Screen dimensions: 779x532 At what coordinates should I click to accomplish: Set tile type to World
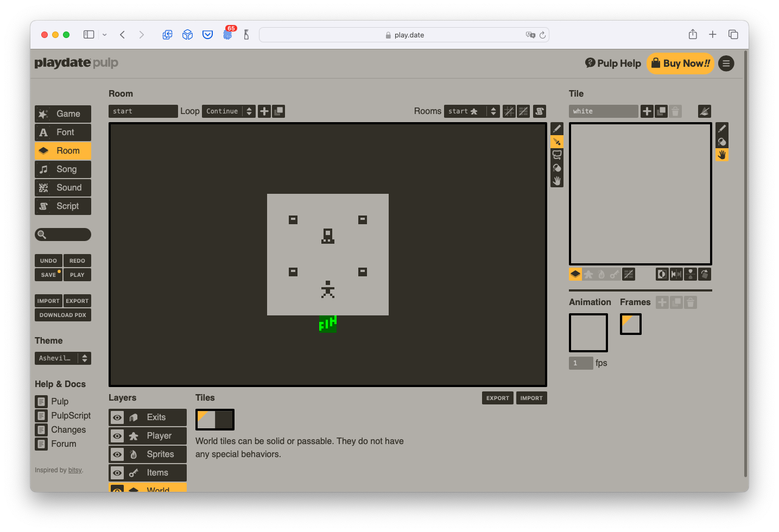click(575, 274)
